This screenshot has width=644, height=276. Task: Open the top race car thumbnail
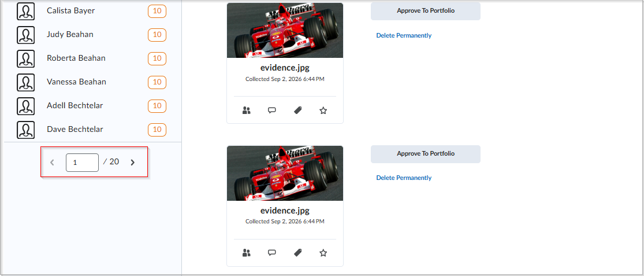point(285,31)
